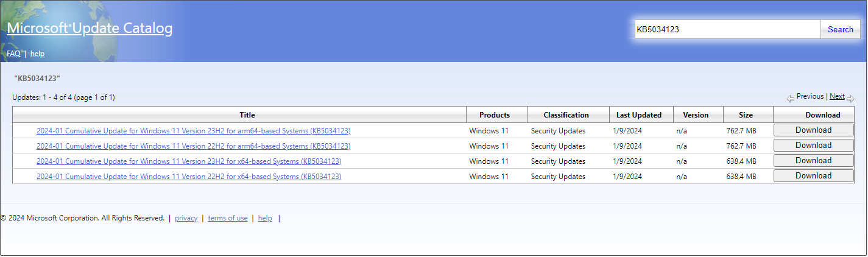Image resolution: width=868 pixels, height=257 pixels.
Task: Click Security Updates cell in 22H2 x64 row
Action: 558,177
